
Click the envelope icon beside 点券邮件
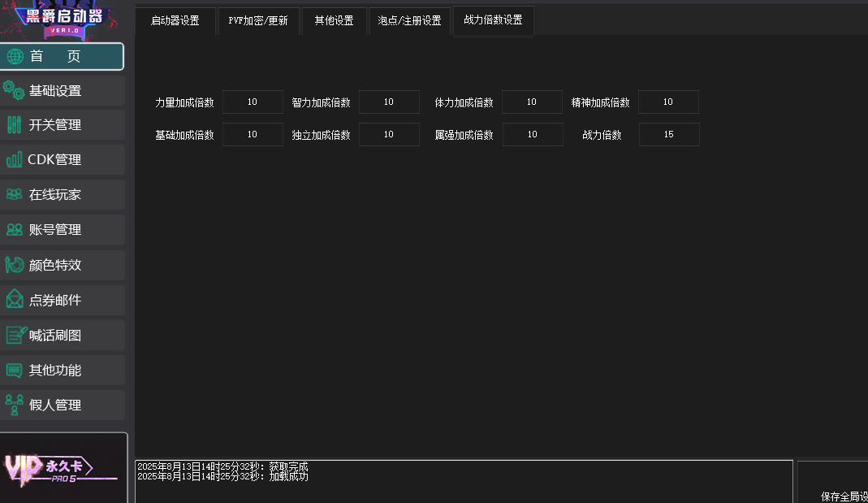(14, 300)
